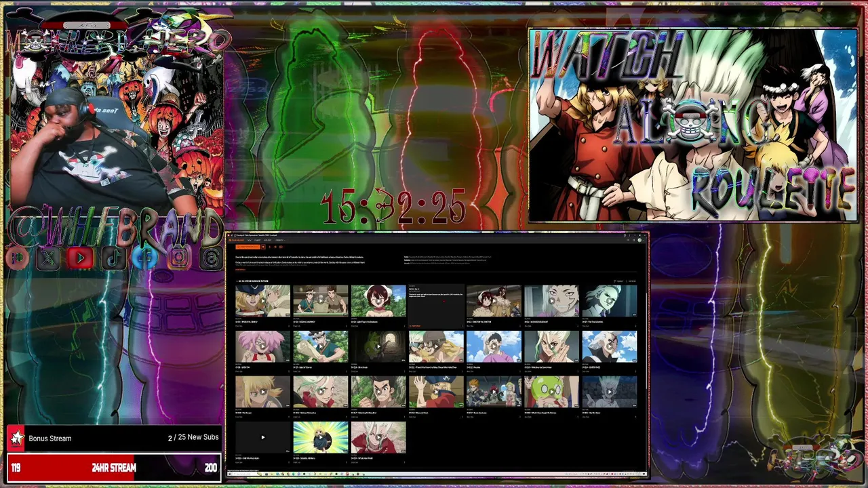Play thumbnail of Senku with hand over face
Screen dimensions: 868x488
551,346
